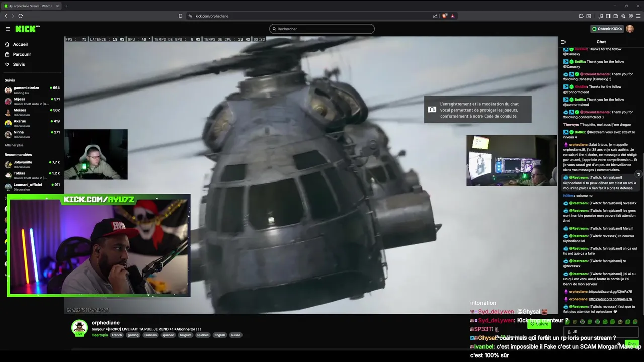Open bbjess channel in followed list
This screenshot has height=362, width=644.
point(32,101)
